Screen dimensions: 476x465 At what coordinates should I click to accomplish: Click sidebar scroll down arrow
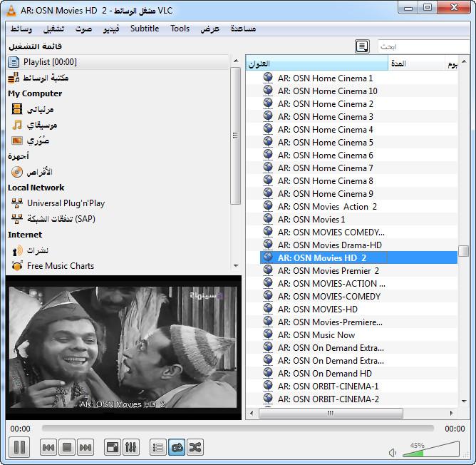coord(236,266)
